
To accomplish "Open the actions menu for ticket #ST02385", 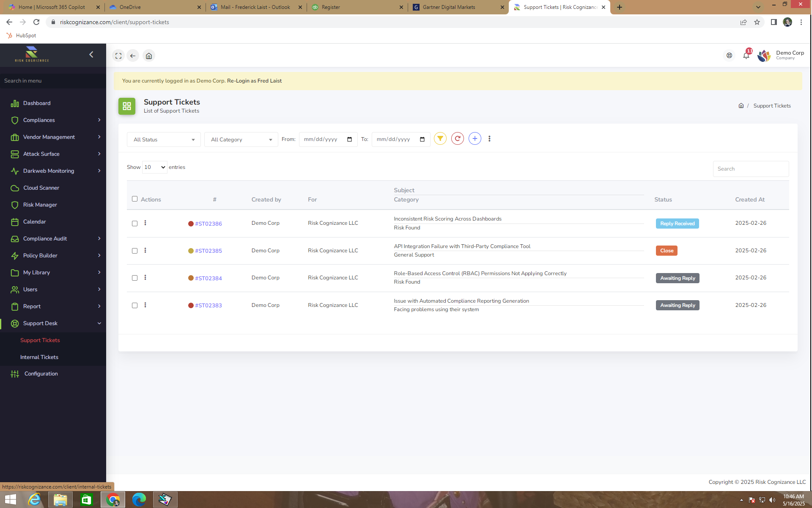I will 145,251.
